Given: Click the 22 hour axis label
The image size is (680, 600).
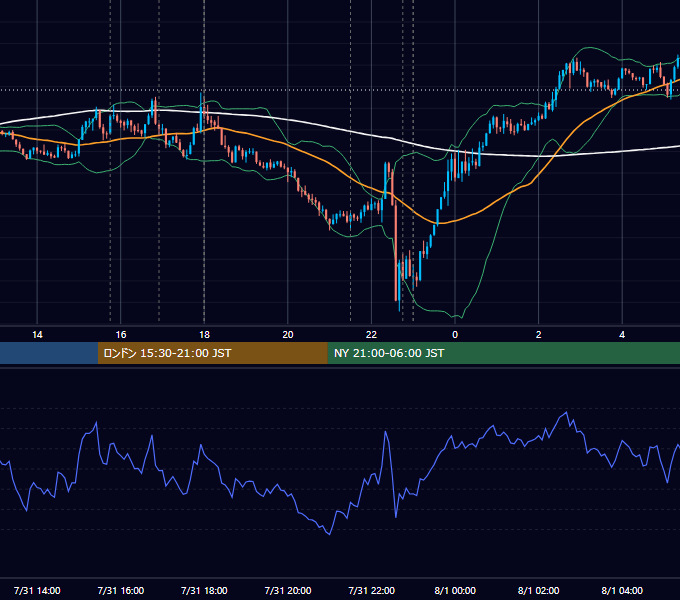Looking at the screenshot, I should coord(371,335).
